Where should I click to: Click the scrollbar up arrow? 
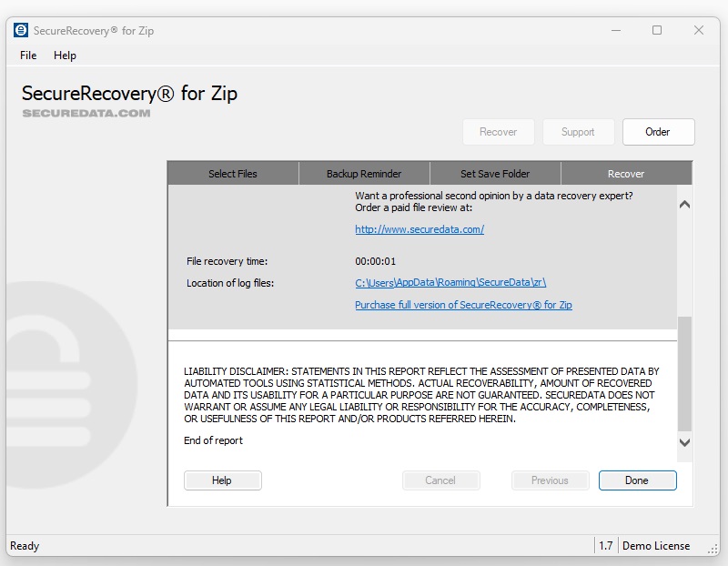click(x=685, y=204)
